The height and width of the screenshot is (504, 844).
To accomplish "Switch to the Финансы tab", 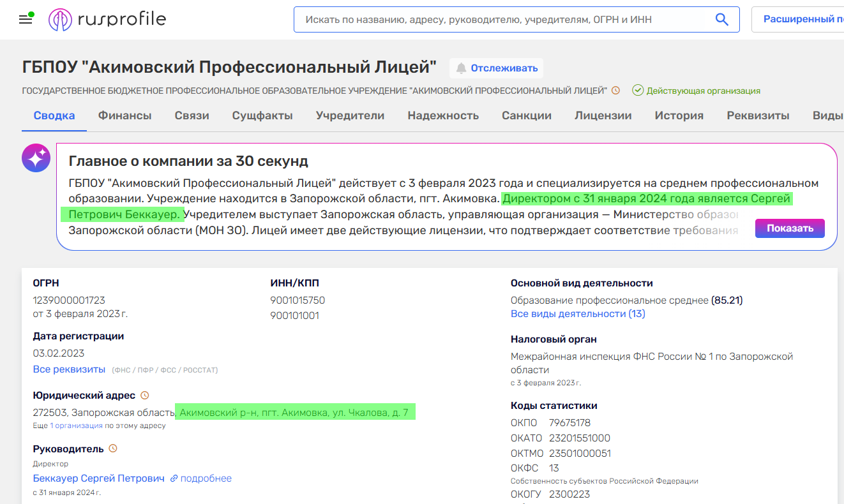I will pyautogui.click(x=124, y=115).
